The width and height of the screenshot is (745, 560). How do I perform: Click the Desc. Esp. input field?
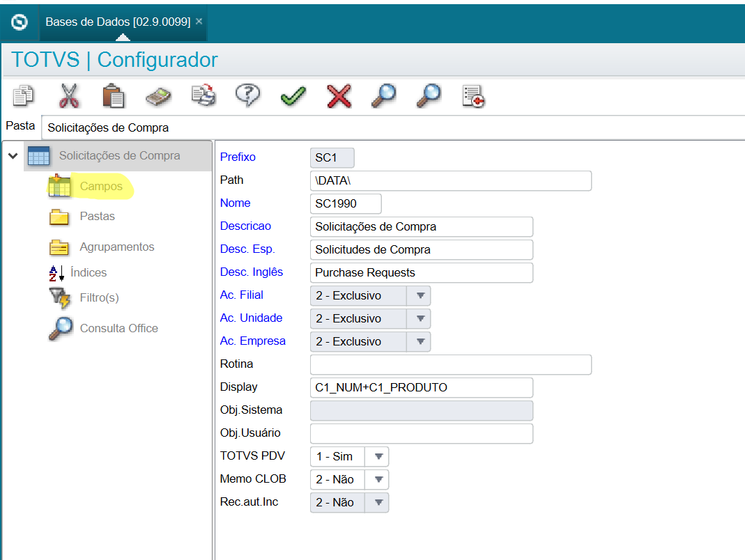[x=422, y=250]
